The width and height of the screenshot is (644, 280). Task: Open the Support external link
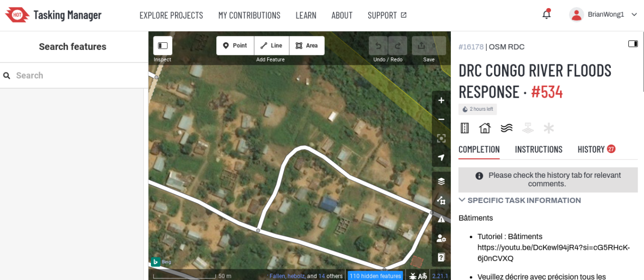[387, 15]
